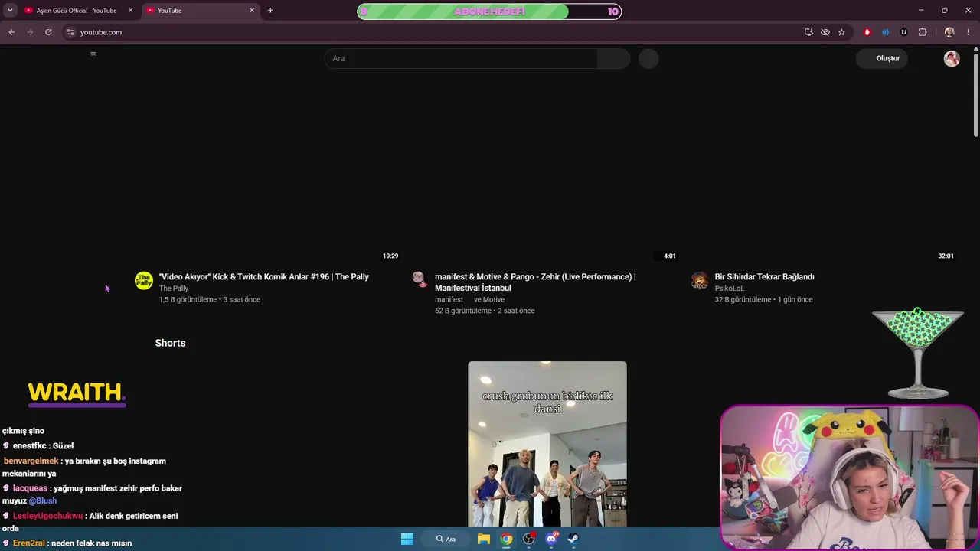This screenshot has height=551, width=980.
Task: Go to The Pally channel name link
Action: click(x=174, y=289)
